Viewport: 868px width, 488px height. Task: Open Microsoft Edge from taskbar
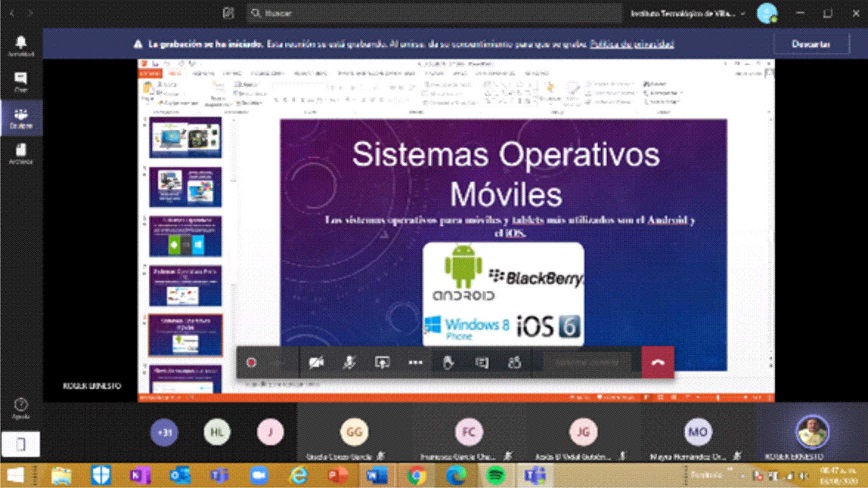click(456, 475)
